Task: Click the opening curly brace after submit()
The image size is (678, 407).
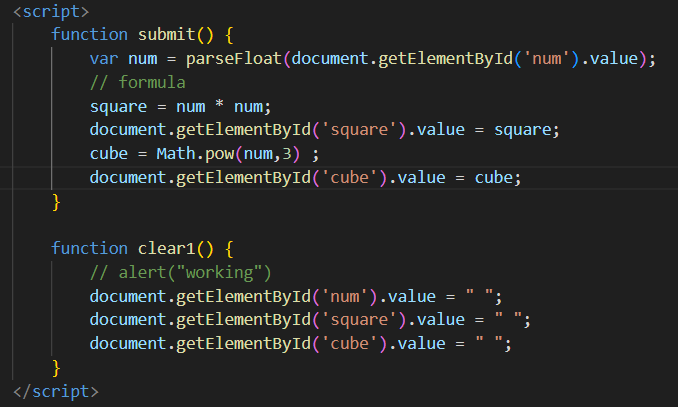Action: (227, 35)
